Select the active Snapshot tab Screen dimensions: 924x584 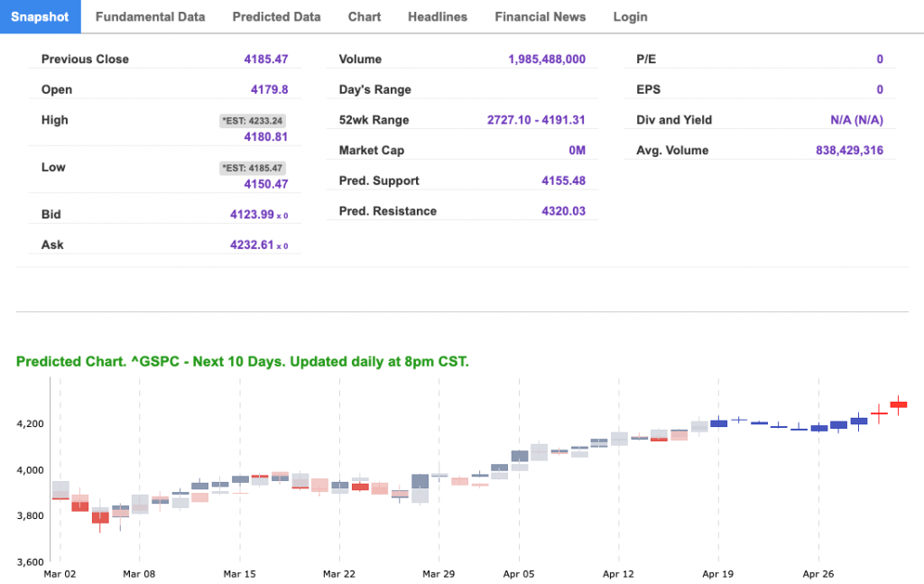point(41,17)
